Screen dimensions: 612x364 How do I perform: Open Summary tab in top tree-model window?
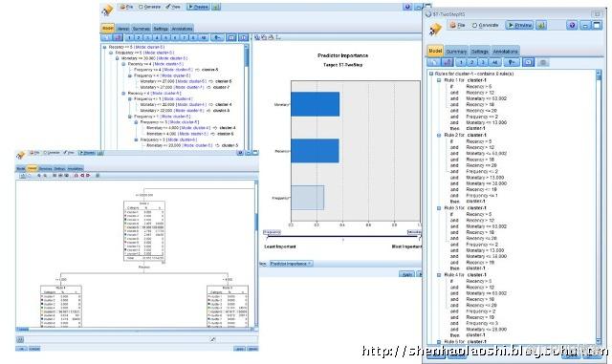(x=141, y=29)
